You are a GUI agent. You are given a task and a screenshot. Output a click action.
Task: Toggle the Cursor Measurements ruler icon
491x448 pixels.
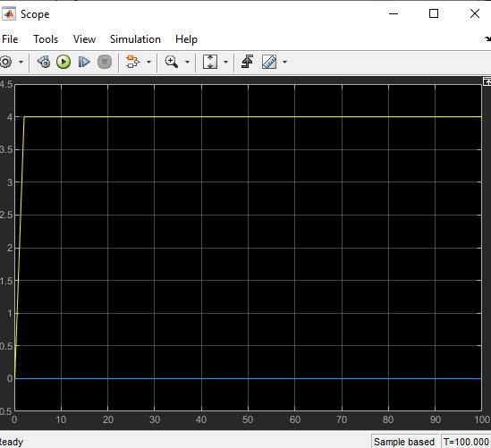coord(269,62)
